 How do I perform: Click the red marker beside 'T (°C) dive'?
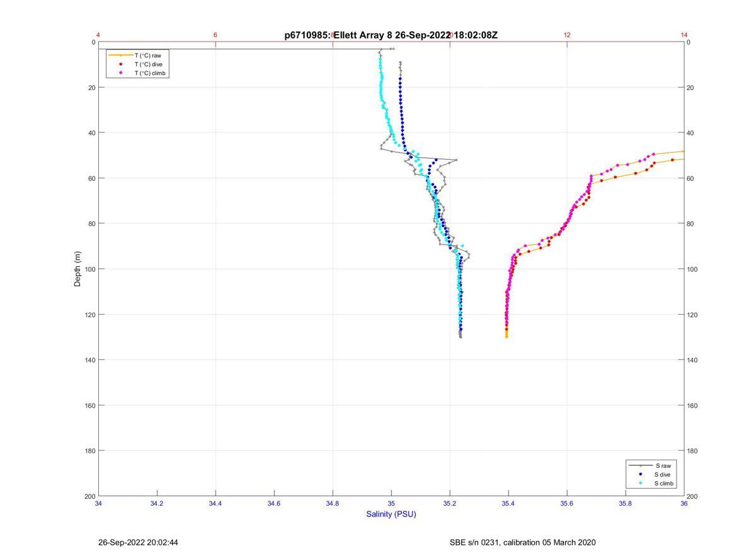pyautogui.click(x=120, y=64)
